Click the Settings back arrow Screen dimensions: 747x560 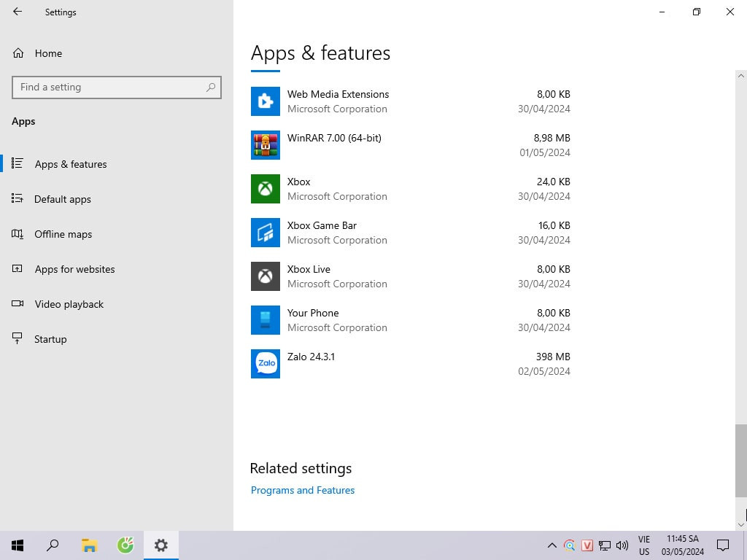18,12
